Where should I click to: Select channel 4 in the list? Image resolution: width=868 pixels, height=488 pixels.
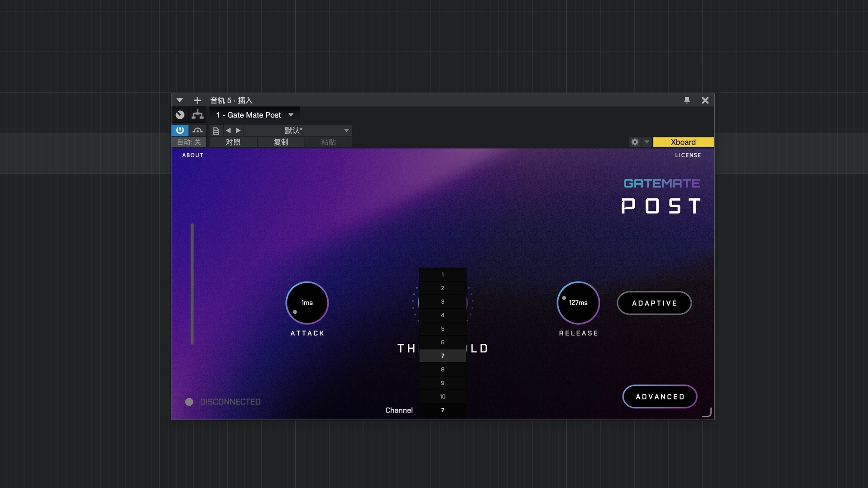pyautogui.click(x=443, y=315)
